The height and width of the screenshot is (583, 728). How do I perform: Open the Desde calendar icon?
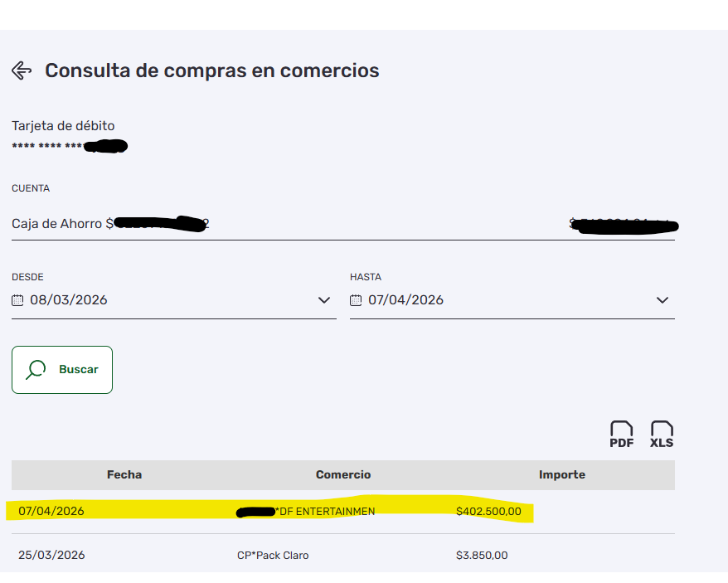pyautogui.click(x=17, y=300)
